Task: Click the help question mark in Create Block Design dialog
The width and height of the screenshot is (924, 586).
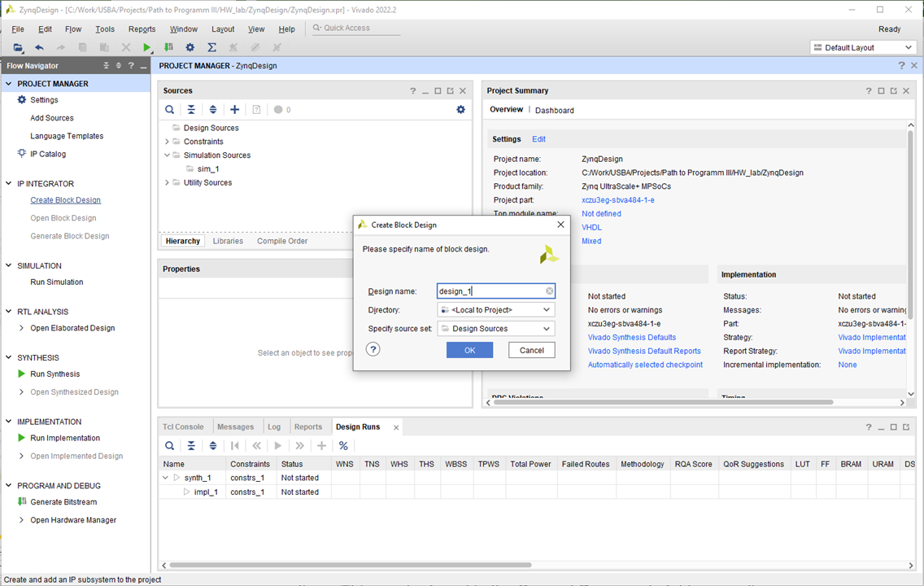Action: coord(373,349)
